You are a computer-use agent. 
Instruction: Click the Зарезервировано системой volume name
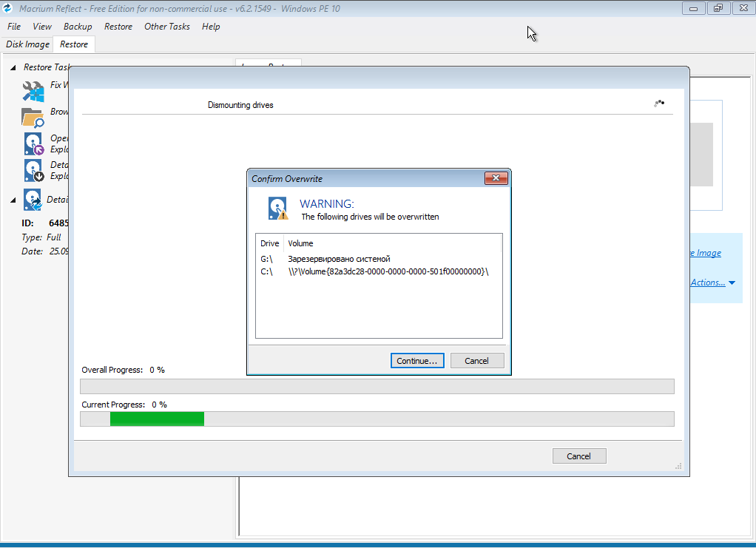pyautogui.click(x=339, y=259)
